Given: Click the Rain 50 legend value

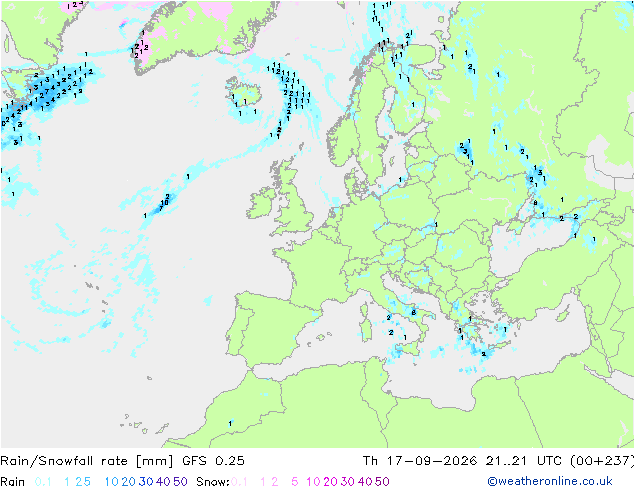Looking at the screenshot, I should pyautogui.click(x=180, y=482).
